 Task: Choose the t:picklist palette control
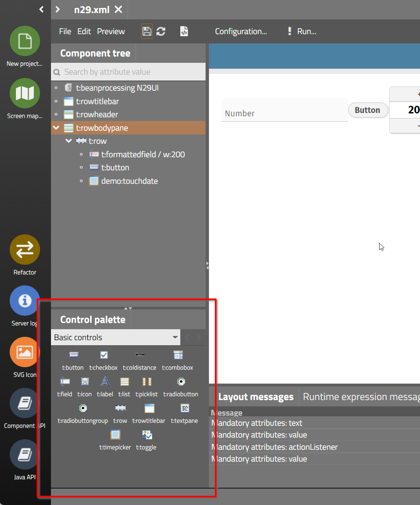point(147,382)
